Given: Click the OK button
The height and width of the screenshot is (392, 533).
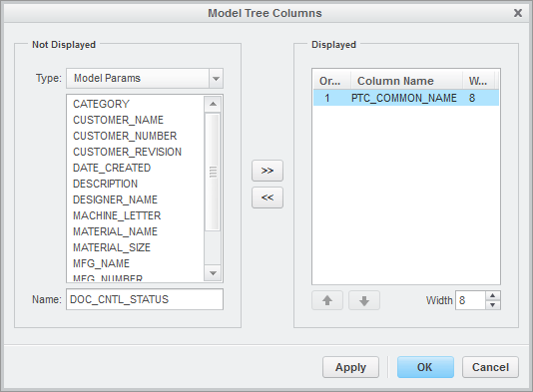Looking at the screenshot, I should coord(425,367).
